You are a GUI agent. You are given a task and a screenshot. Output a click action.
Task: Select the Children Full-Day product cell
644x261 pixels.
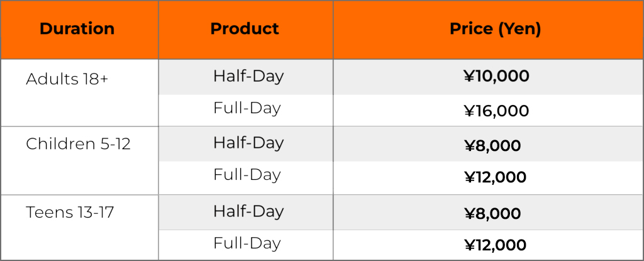[247, 175]
